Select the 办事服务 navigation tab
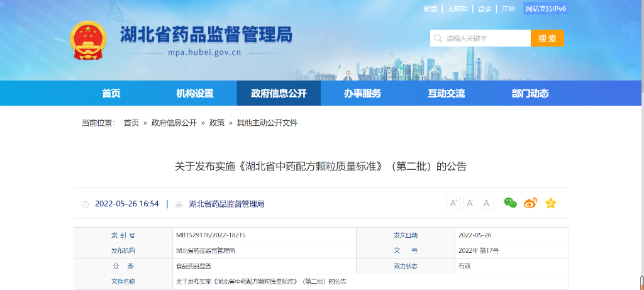Screen dimensions: 644x290 coord(362,94)
